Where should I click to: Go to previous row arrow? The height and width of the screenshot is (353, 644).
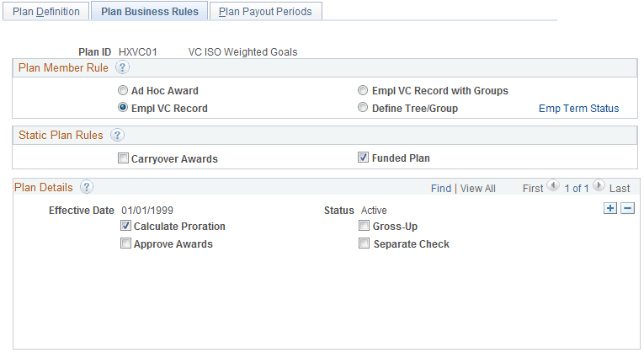[x=553, y=187]
